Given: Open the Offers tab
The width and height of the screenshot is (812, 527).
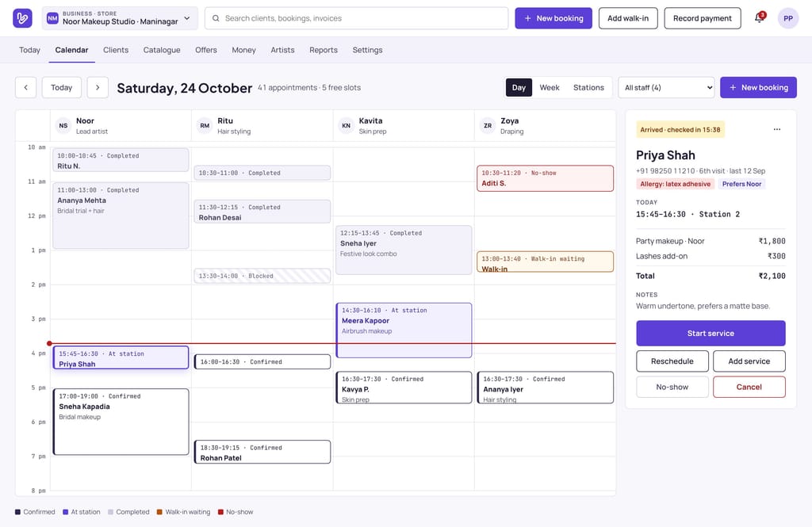Looking at the screenshot, I should (205, 50).
